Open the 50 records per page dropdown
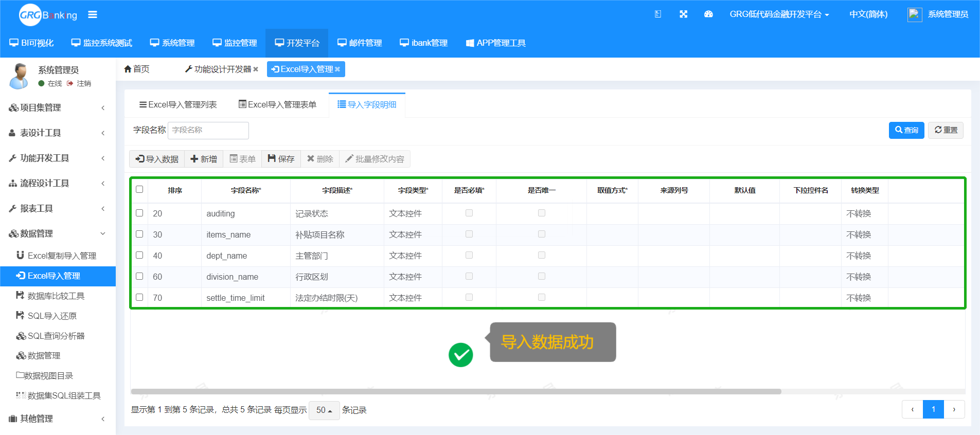The width and height of the screenshot is (980, 435). coord(324,410)
